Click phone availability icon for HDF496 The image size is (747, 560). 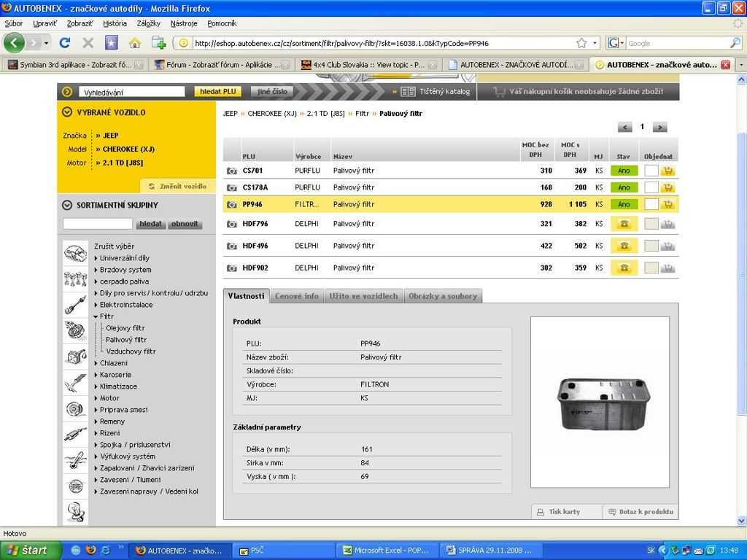click(624, 246)
